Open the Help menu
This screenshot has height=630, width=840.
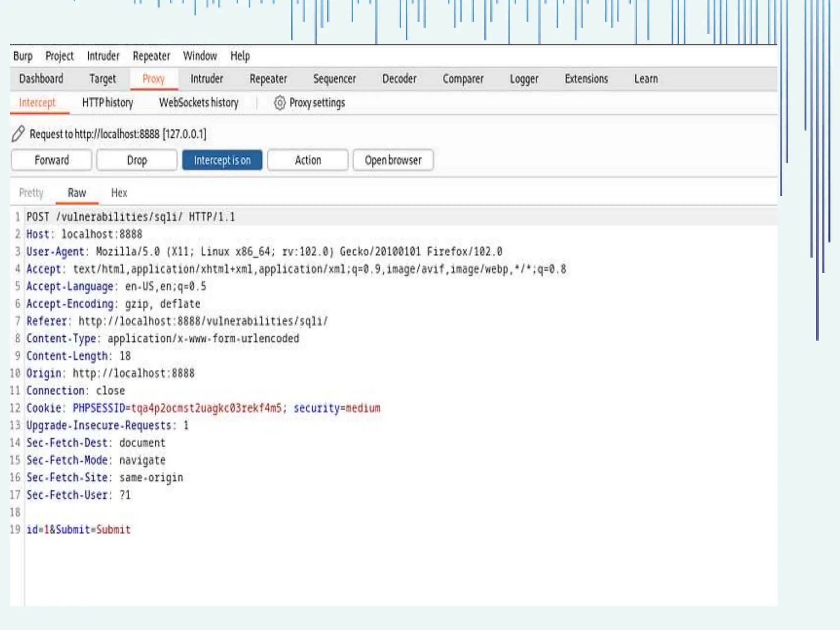point(240,56)
